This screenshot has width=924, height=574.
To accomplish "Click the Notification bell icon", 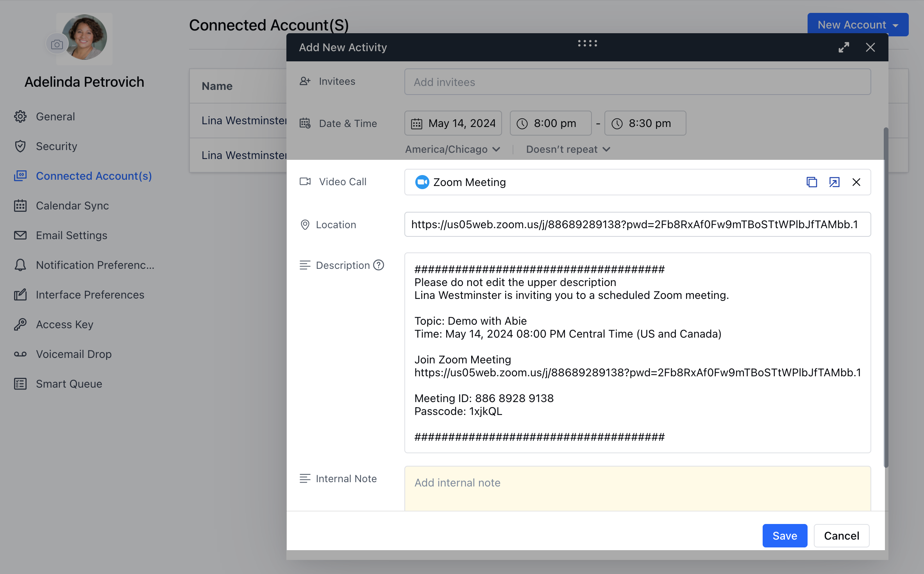I will pyautogui.click(x=20, y=265).
